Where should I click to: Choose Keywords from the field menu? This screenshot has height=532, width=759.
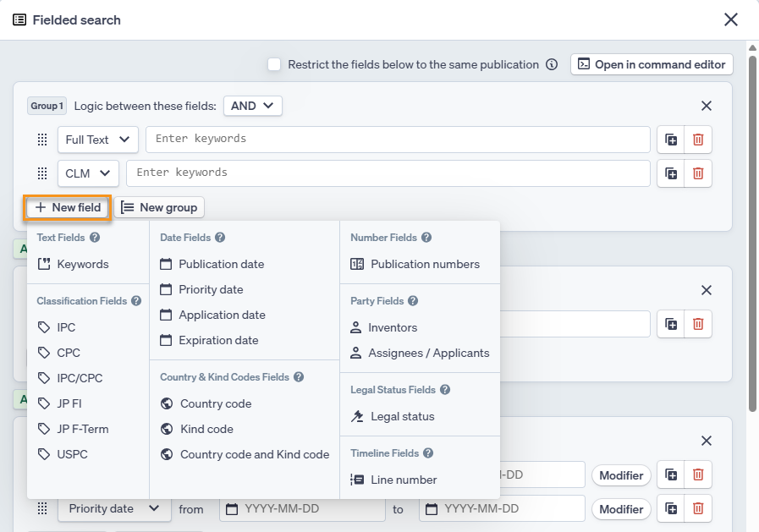point(74,264)
